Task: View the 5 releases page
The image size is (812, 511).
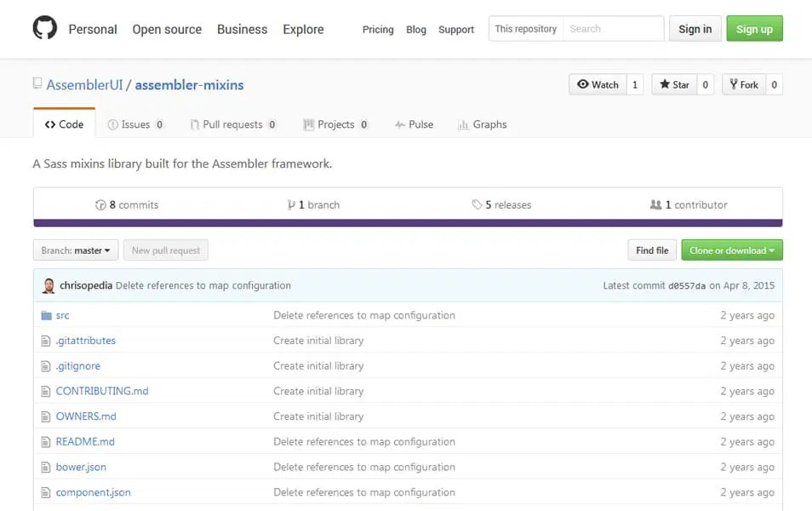Action: pos(501,205)
